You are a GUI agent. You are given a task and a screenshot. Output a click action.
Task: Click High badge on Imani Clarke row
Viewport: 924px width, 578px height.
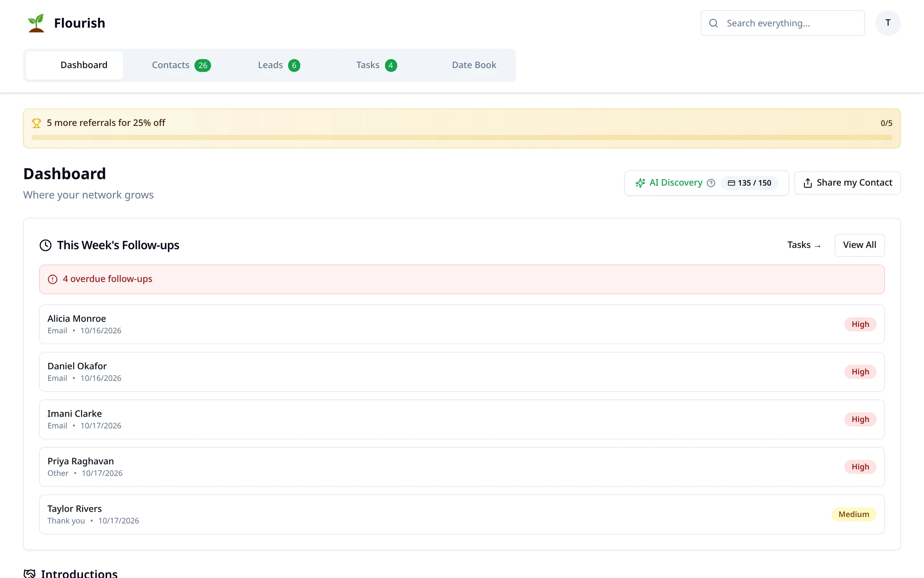point(860,419)
